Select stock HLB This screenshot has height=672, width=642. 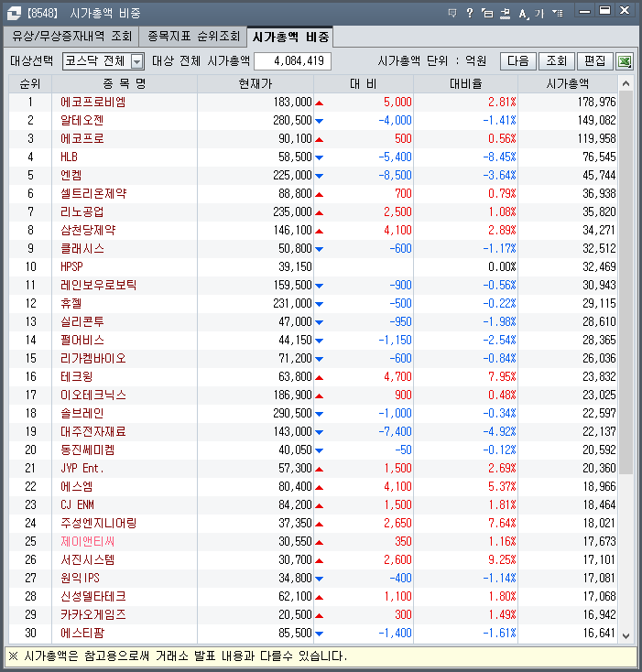tap(69, 157)
